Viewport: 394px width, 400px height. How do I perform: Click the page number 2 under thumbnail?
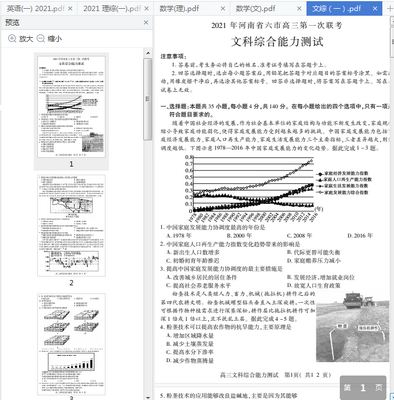[x=71, y=283]
